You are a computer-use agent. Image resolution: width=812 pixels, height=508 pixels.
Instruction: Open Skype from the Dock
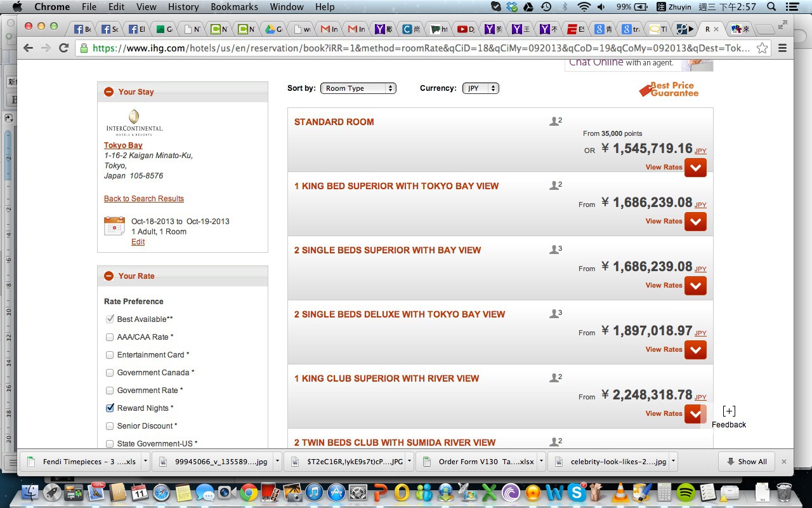click(577, 492)
